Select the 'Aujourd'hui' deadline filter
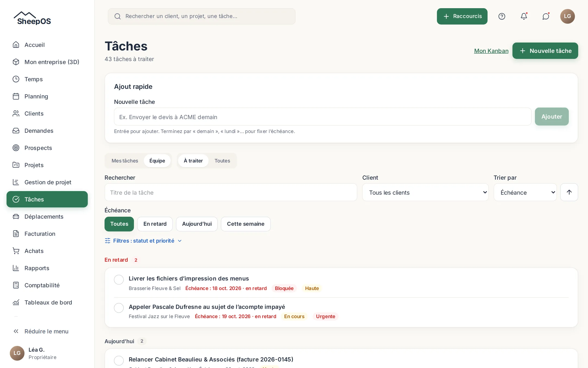The height and width of the screenshot is (368, 588). 197,224
